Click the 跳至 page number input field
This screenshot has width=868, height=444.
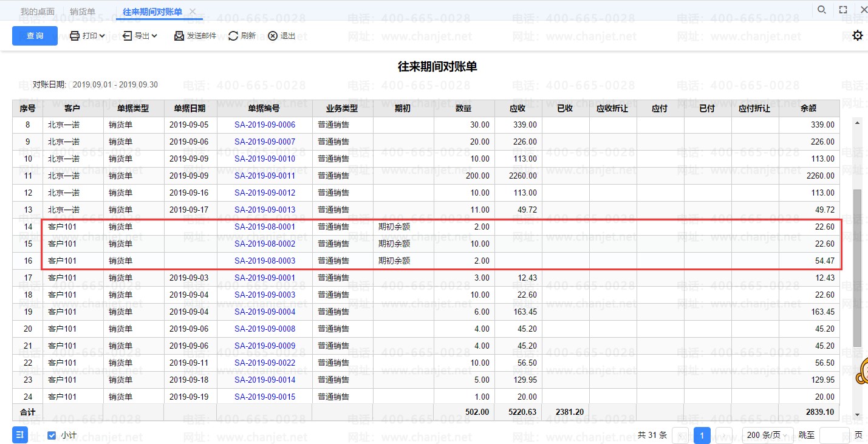coord(834,435)
